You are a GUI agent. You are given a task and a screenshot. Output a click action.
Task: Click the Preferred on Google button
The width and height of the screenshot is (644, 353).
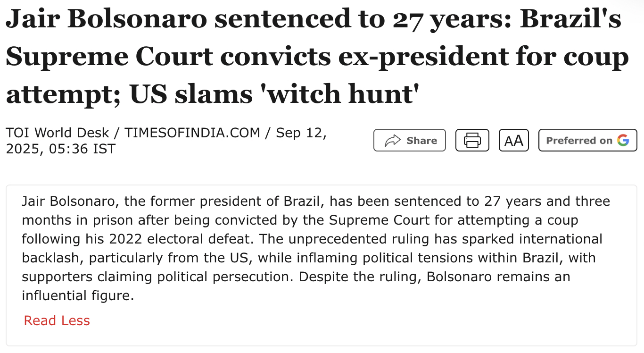(x=588, y=140)
